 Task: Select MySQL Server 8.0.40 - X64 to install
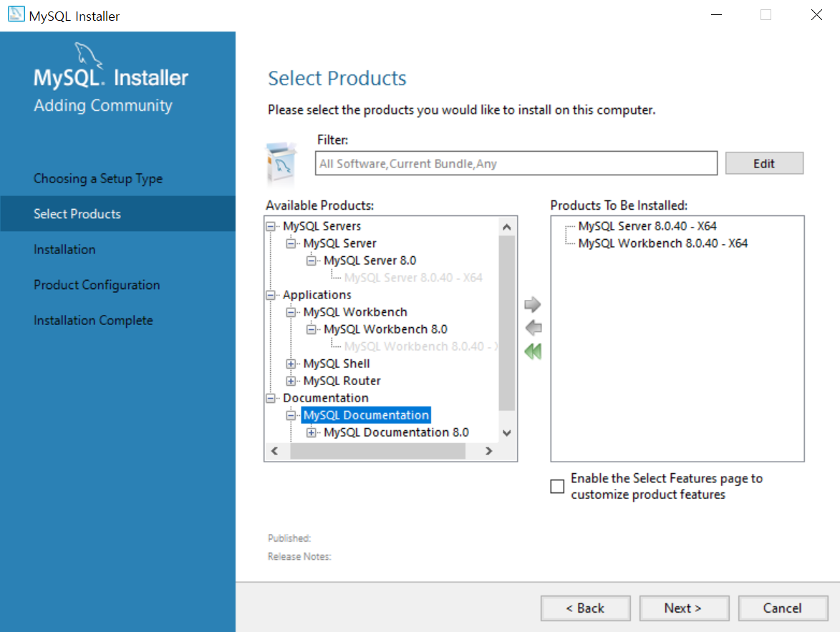647,226
